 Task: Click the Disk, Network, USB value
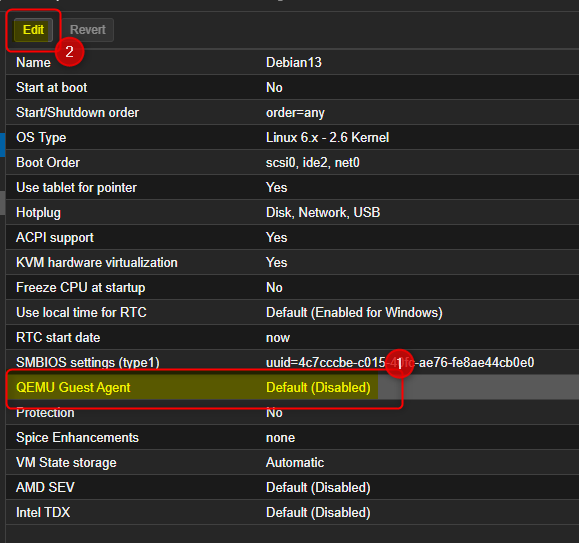[x=323, y=213]
